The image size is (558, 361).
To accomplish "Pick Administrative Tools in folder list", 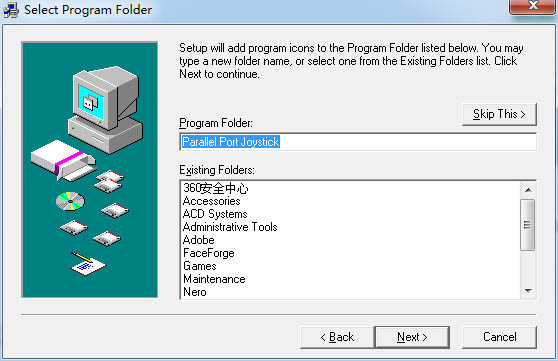I will (230, 227).
